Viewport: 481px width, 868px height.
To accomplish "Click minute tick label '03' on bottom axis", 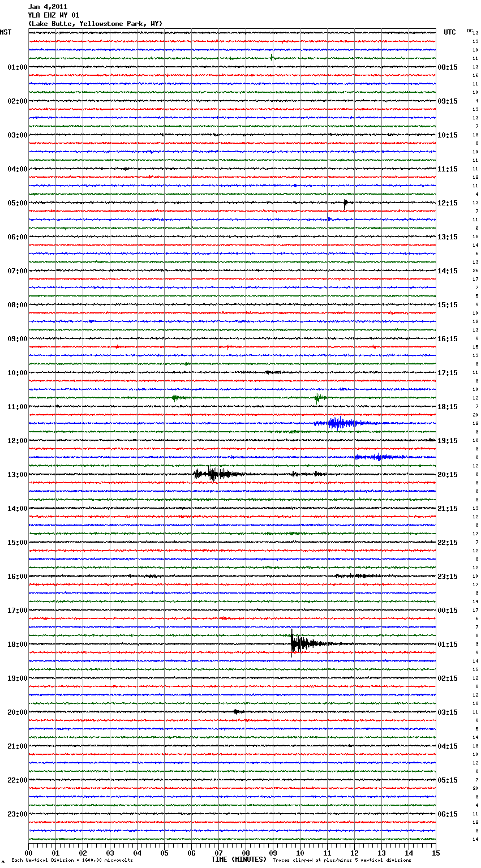I will point(110,853).
